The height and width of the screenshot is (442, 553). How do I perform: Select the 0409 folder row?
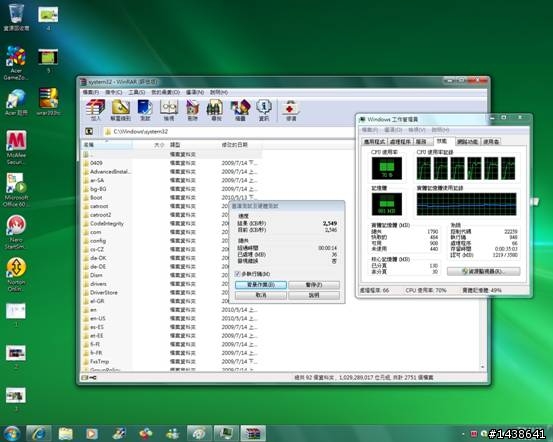click(171, 163)
